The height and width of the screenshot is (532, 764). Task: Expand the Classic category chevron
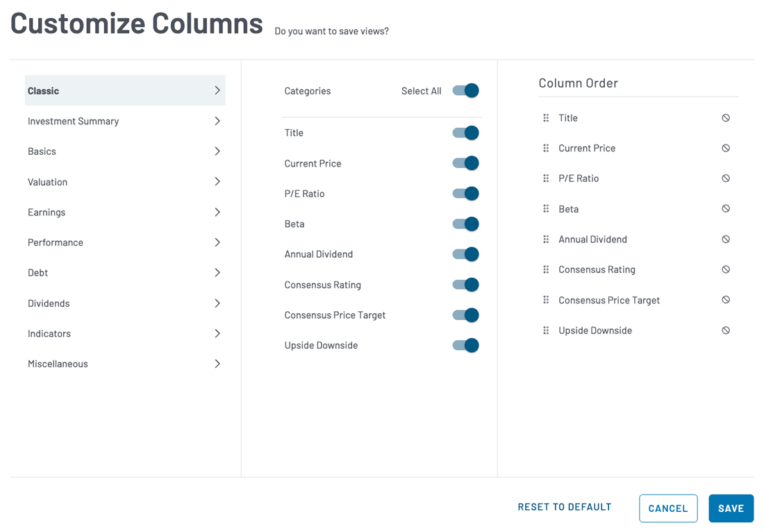tap(217, 90)
